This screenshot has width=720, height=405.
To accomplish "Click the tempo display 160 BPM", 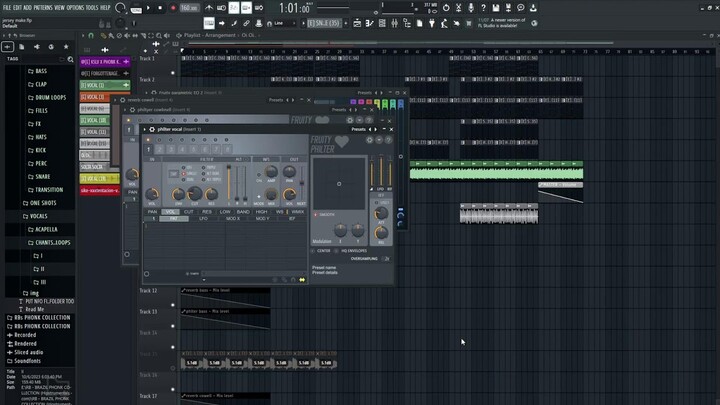I will [189, 8].
